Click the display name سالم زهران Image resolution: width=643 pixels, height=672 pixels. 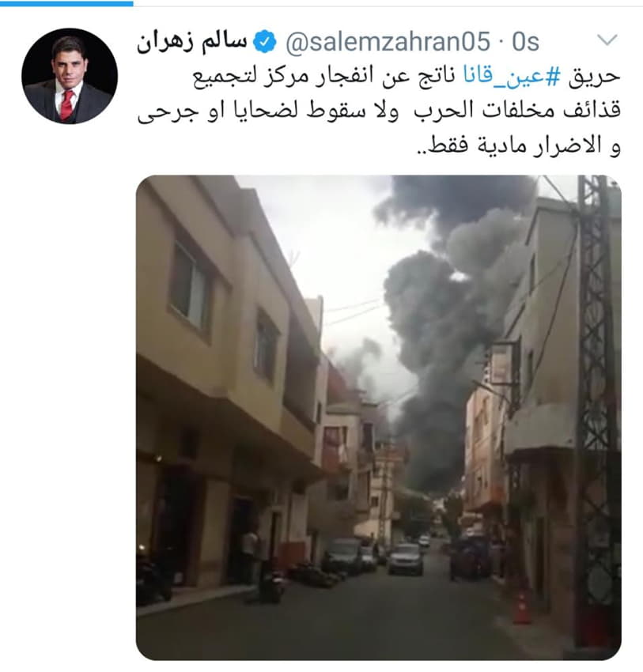click(192, 42)
